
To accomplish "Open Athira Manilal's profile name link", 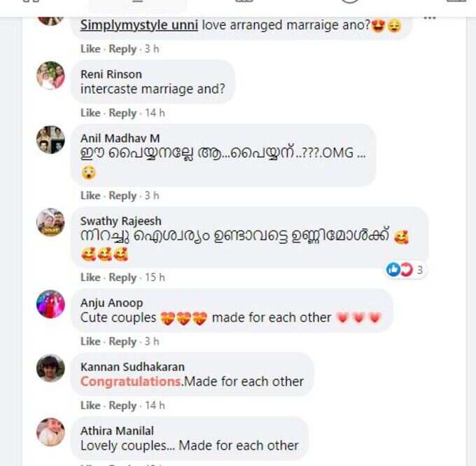I will tap(117, 431).
